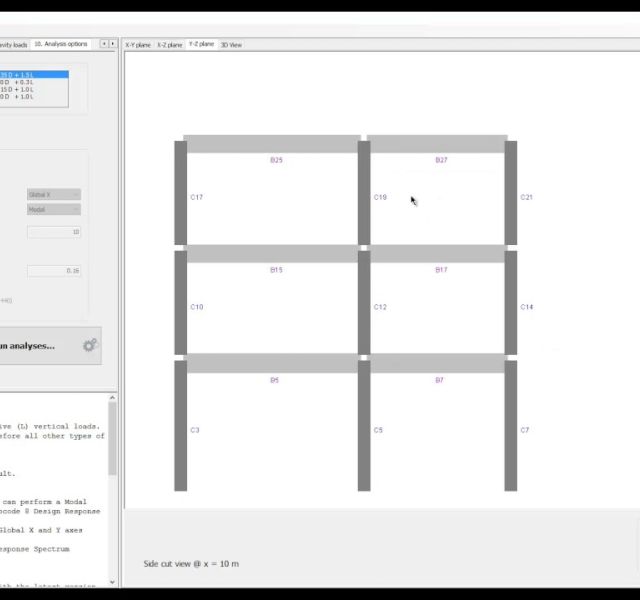Select column C5 in the frame view
640x600 pixels.
(364, 426)
